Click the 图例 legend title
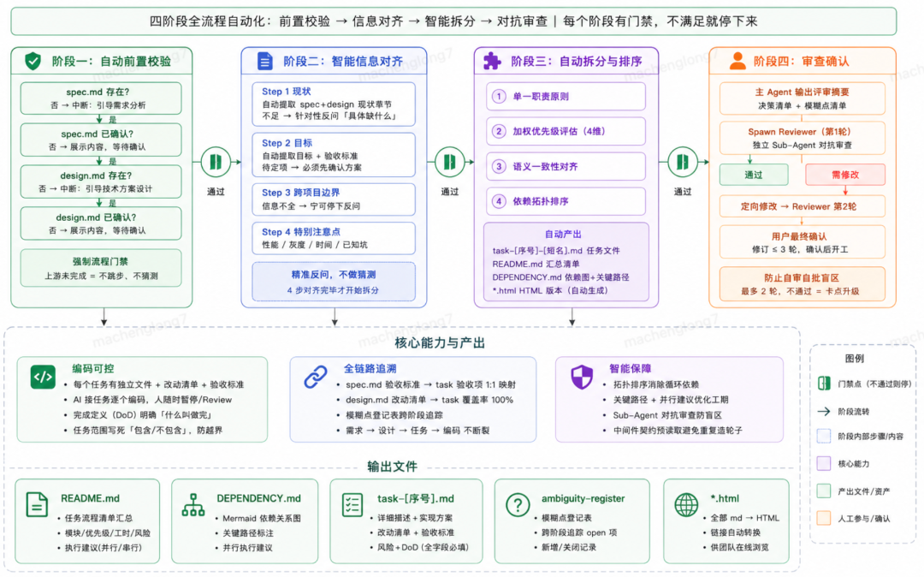This screenshot has height=577, width=924. (x=854, y=359)
